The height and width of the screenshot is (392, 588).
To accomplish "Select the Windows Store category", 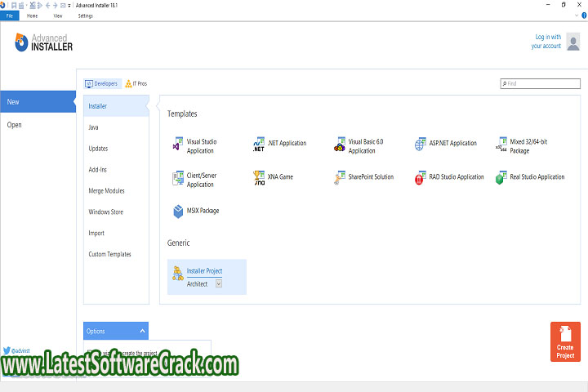I will tap(105, 212).
